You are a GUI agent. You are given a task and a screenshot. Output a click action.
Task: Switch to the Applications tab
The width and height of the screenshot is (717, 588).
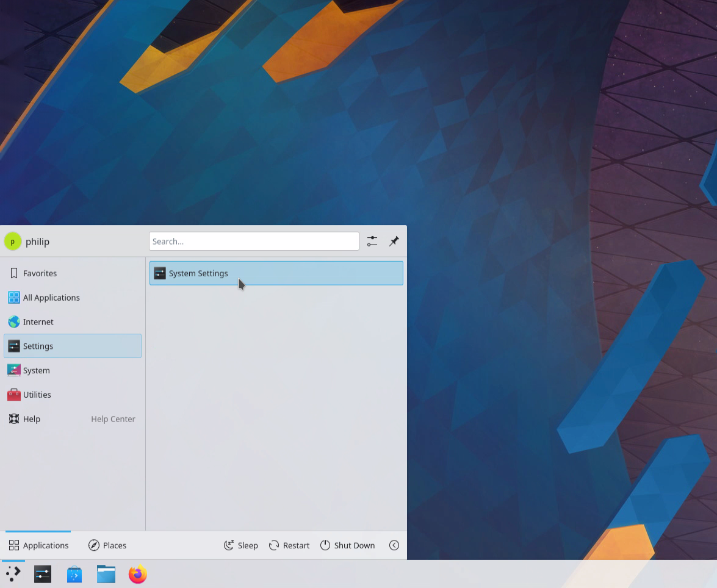(38, 545)
